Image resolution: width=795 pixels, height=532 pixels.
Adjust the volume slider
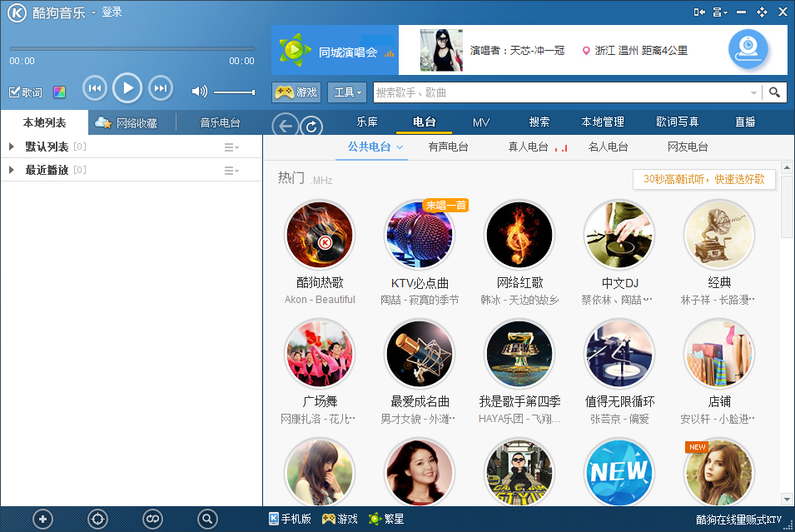coord(234,92)
